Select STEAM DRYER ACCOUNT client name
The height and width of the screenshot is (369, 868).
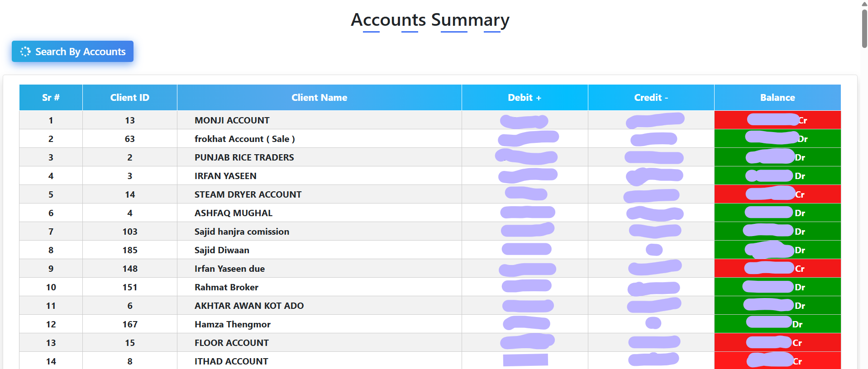(x=248, y=194)
